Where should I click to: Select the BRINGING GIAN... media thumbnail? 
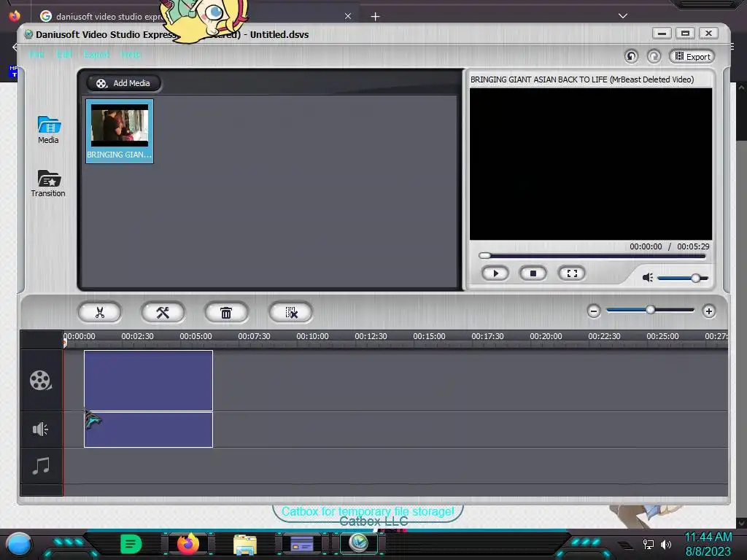[120, 131]
